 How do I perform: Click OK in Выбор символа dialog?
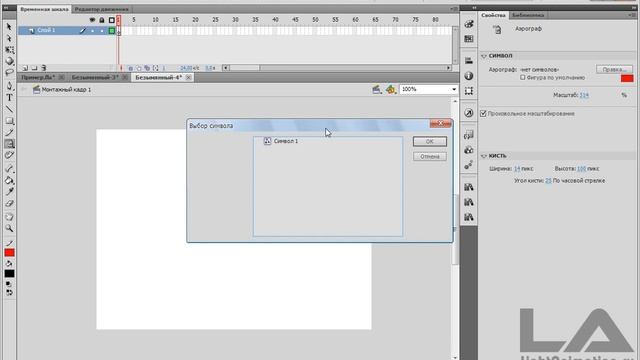tap(429, 141)
